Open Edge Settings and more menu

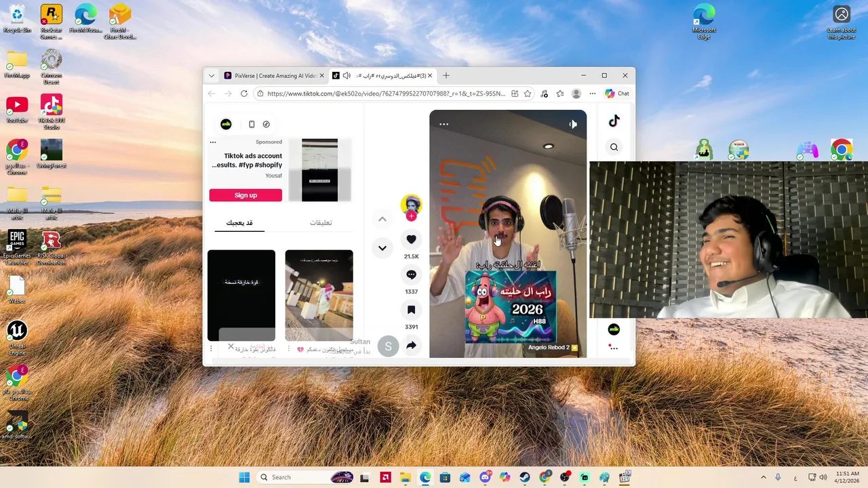592,94
